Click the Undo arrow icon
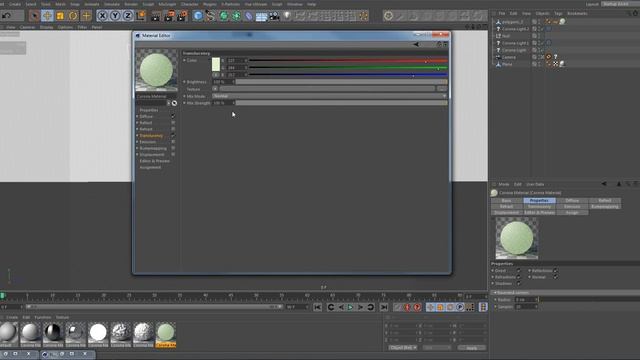640x360 pixels. [7, 16]
